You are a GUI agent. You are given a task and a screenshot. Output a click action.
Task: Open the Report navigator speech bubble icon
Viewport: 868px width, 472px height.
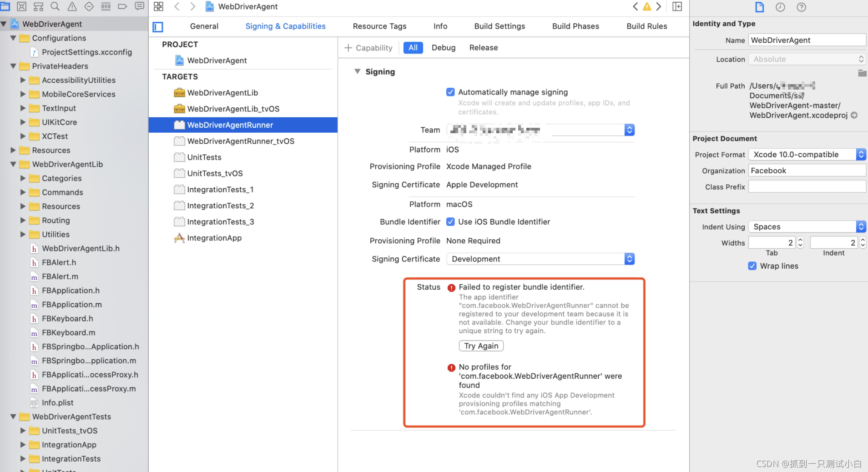(140, 6)
